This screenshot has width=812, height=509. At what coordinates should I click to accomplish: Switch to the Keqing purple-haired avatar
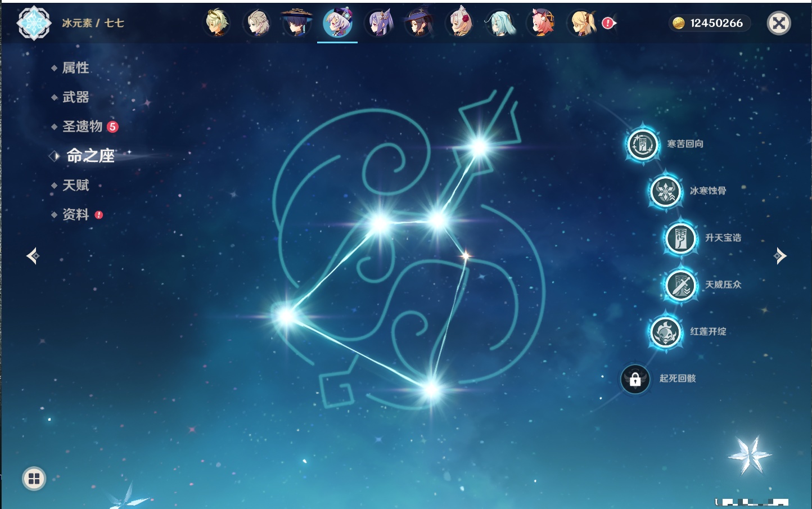pyautogui.click(x=379, y=23)
